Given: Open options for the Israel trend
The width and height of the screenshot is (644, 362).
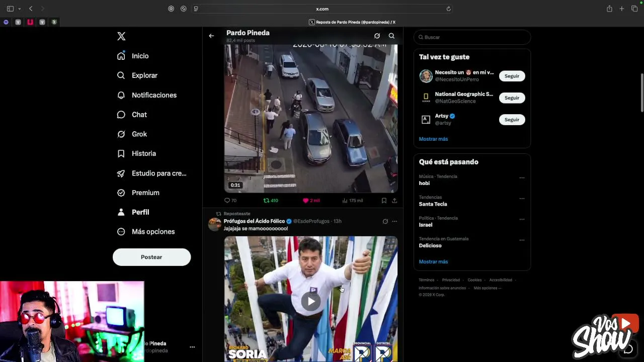Looking at the screenshot, I should click(x=522, y=219).
